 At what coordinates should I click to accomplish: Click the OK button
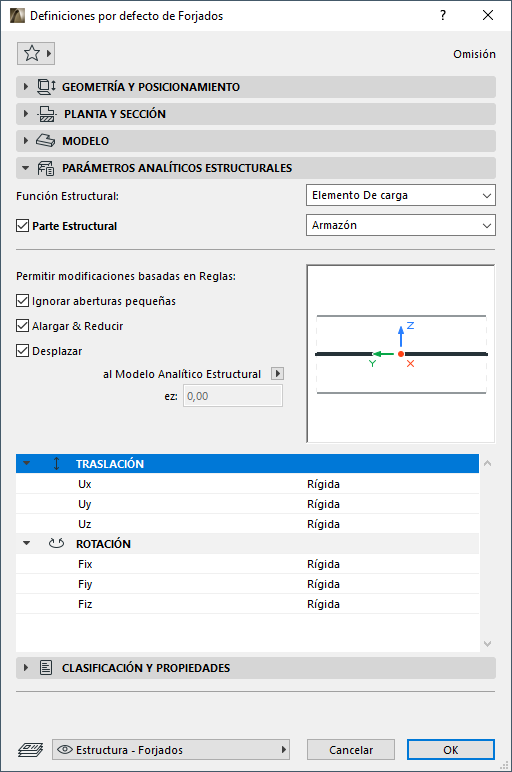coord(450,749)
